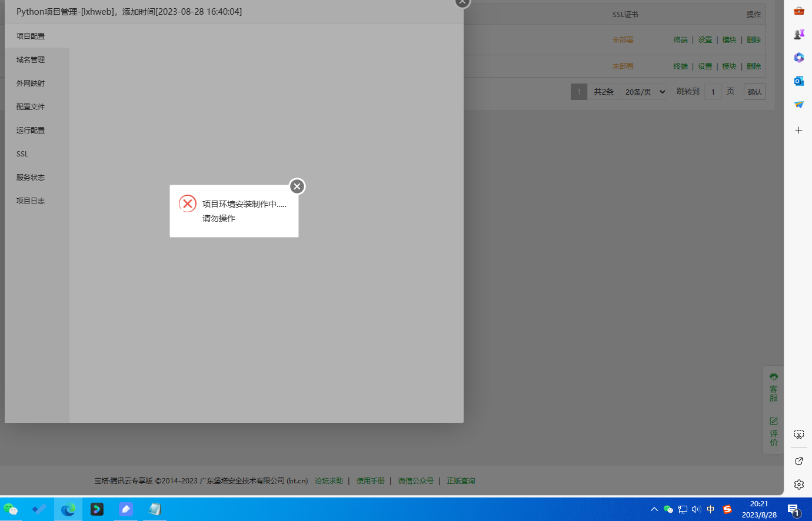This screenshot has height=521, width=812.
Task: Open the black colorful-arrow taskbar app
Action: pyautogui.click(x=97, y=509)
